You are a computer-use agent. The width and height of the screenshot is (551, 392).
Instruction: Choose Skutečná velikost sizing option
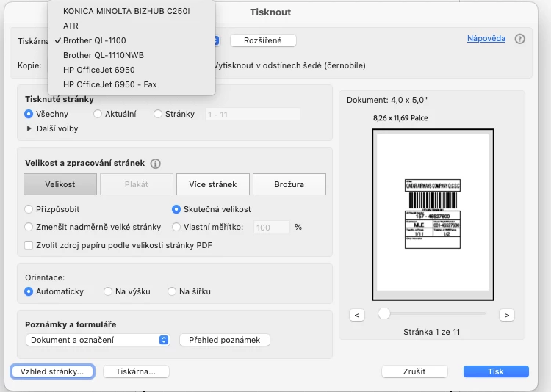point(176,209)
